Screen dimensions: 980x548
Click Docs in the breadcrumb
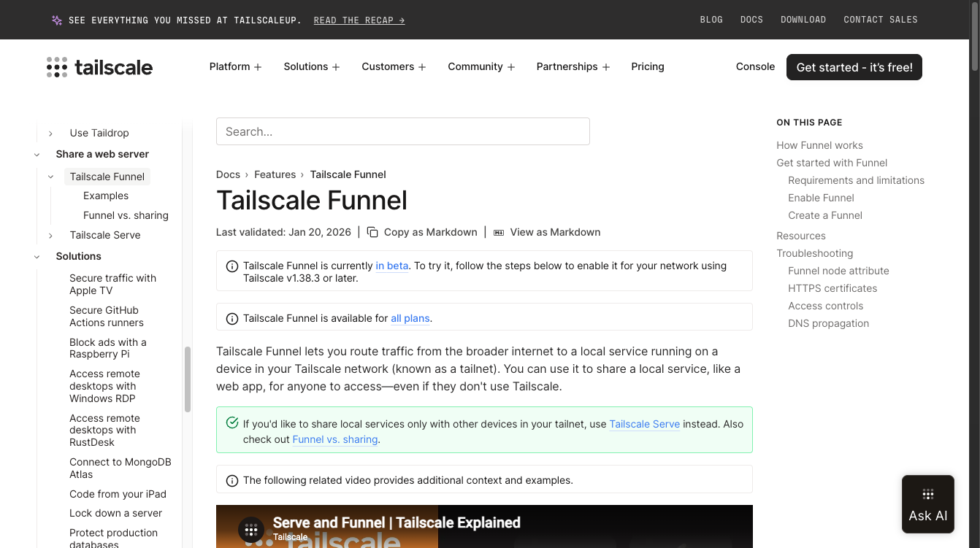(228, 174)
